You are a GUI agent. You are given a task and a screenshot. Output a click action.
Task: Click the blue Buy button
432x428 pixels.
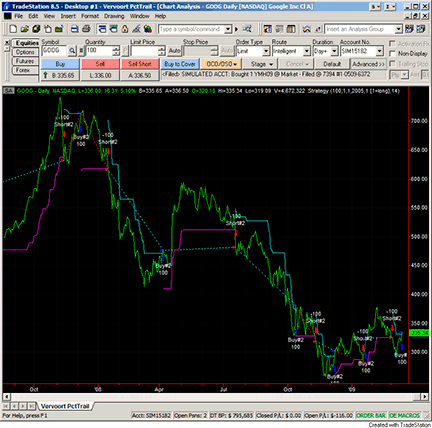tap(60, 64)
